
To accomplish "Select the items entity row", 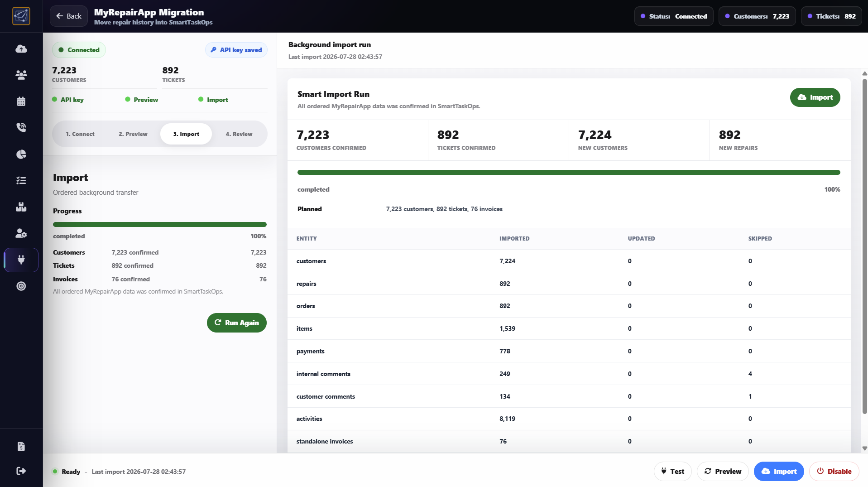I will (x=569, y=328).
